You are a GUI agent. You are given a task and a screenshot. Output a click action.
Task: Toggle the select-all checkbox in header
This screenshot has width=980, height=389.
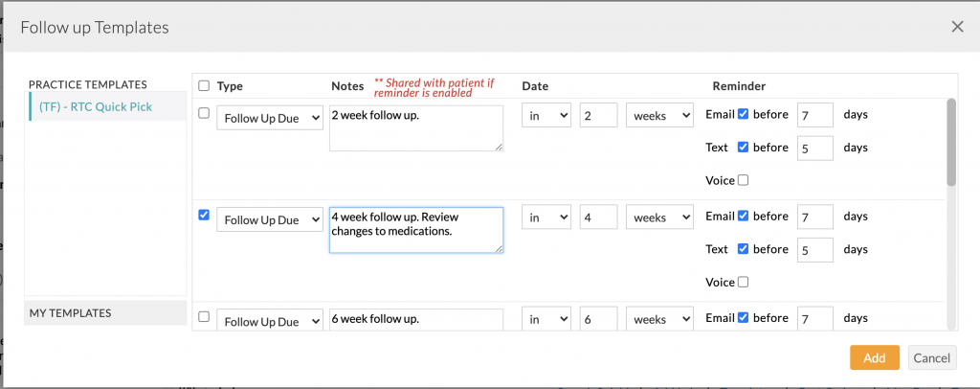click(204, 85)
